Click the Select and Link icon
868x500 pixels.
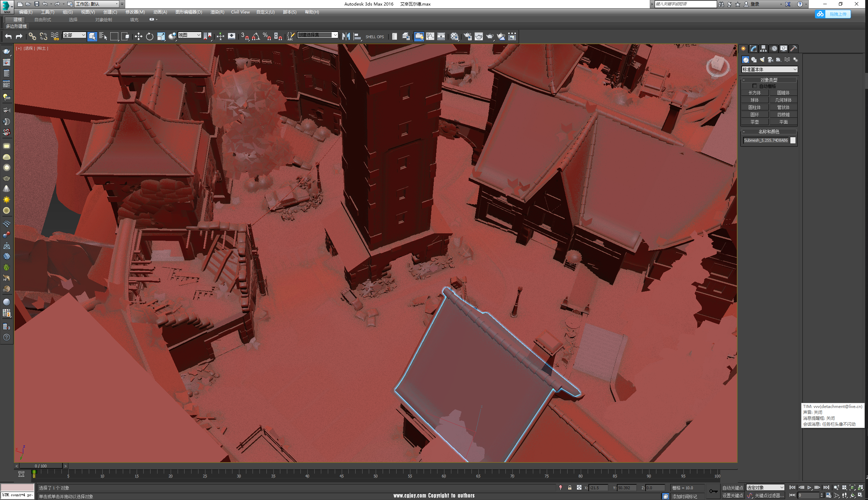[32, 36]
